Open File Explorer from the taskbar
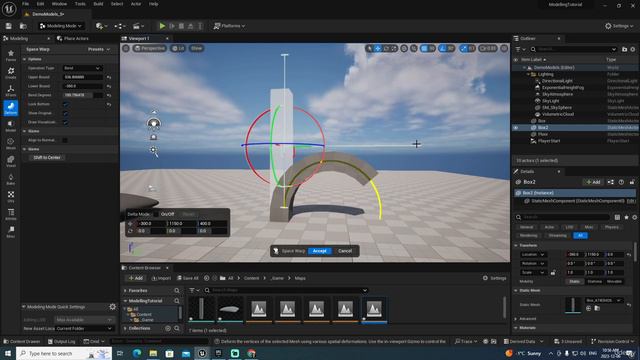This screenshot has height=360, width=640. click(153, 353)
